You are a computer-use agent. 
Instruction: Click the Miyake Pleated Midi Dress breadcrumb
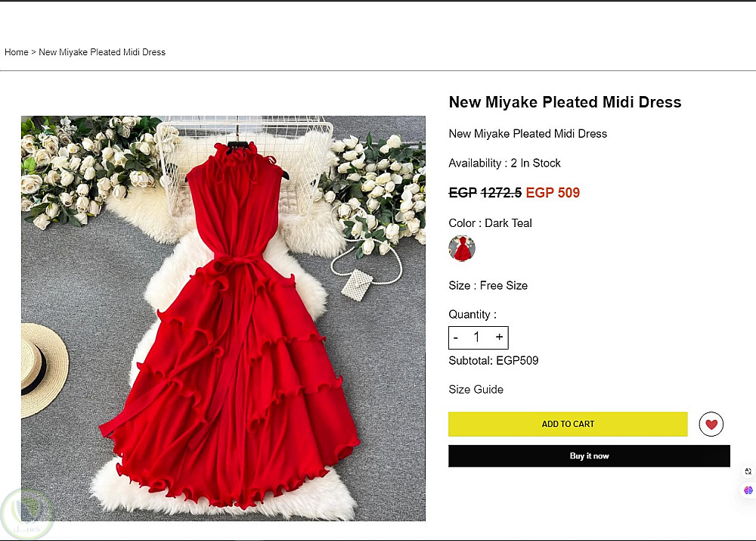click(x=102, y=52)
